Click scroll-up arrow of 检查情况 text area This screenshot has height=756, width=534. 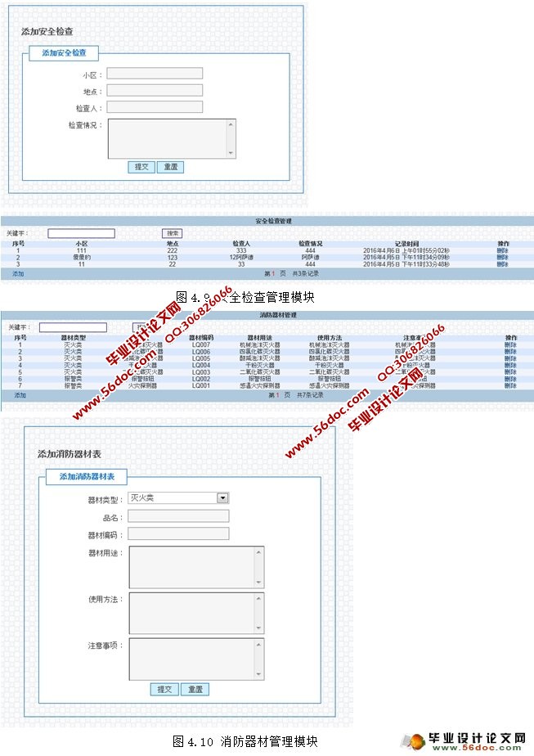(x=231, y=124)
